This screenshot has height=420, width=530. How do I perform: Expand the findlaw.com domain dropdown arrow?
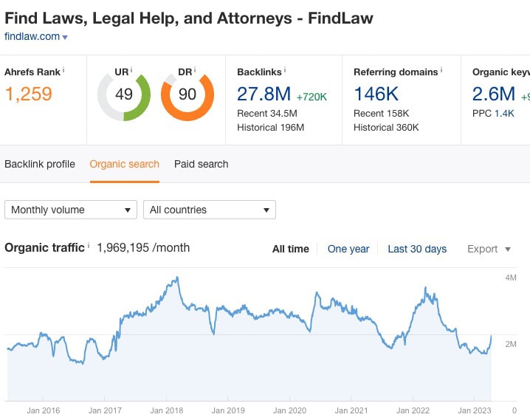(65, 37)
